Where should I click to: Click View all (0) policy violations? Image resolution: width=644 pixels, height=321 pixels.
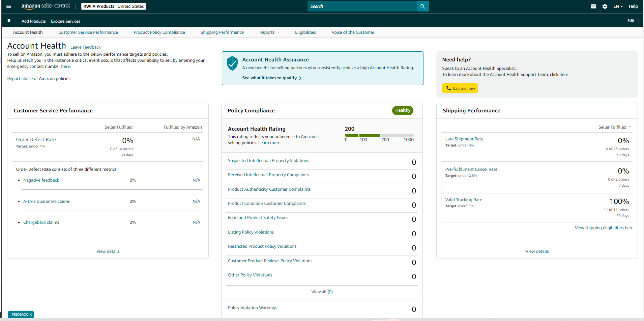[322, 292]
